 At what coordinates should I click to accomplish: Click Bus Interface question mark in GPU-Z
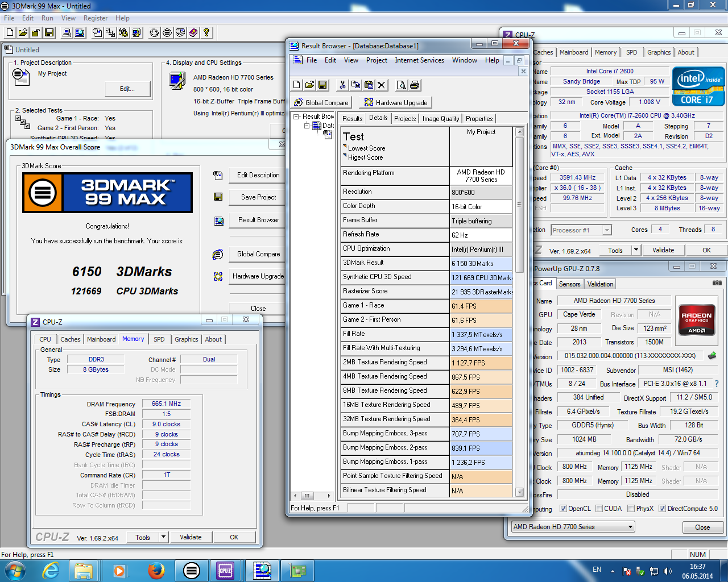tap(717, 384)
